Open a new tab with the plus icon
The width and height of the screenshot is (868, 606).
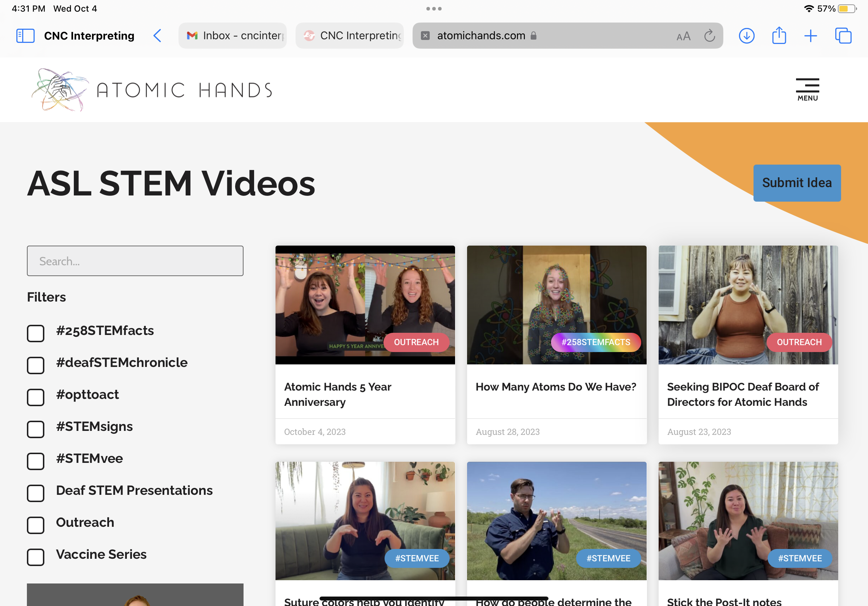[x=810, y=36]
